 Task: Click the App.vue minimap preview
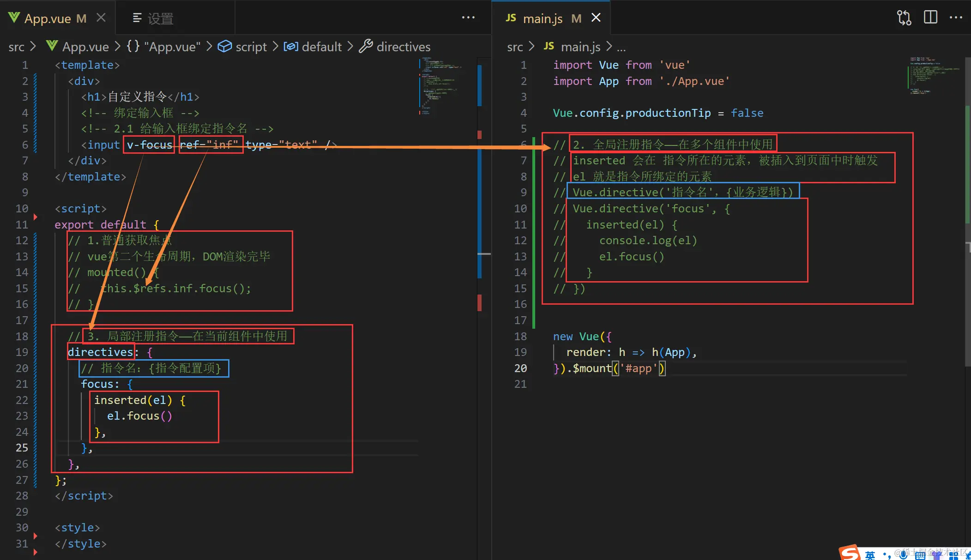[441, 86]
